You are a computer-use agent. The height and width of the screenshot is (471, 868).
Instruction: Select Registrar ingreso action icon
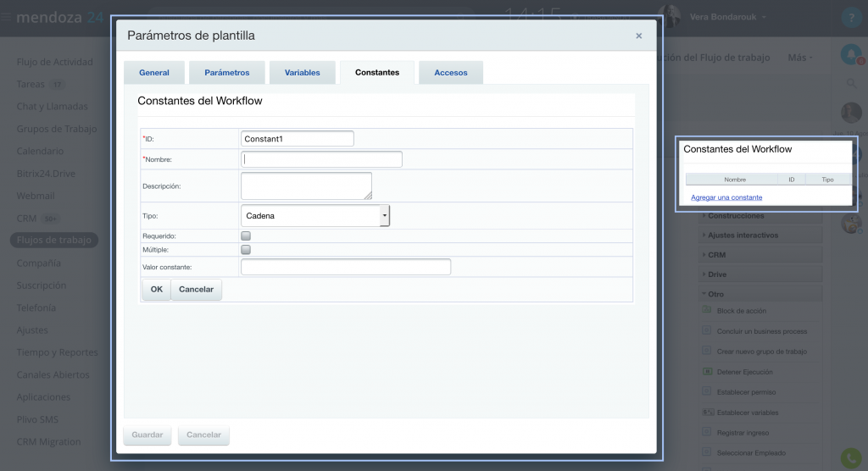(x=707, y=432)
